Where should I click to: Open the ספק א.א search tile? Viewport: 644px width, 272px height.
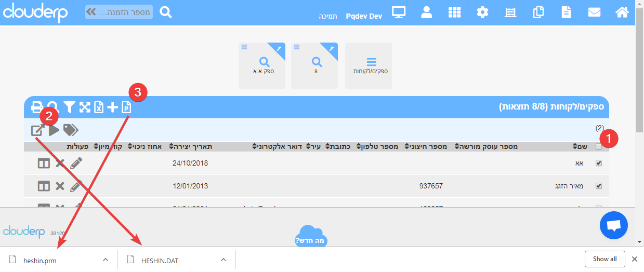(x=262, y=66)
